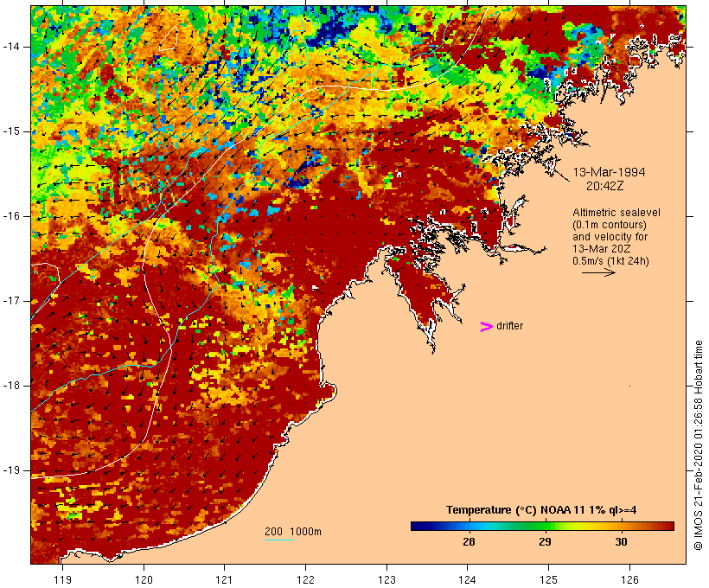
Task: Click longitude axis label 119
Action: 62,579
